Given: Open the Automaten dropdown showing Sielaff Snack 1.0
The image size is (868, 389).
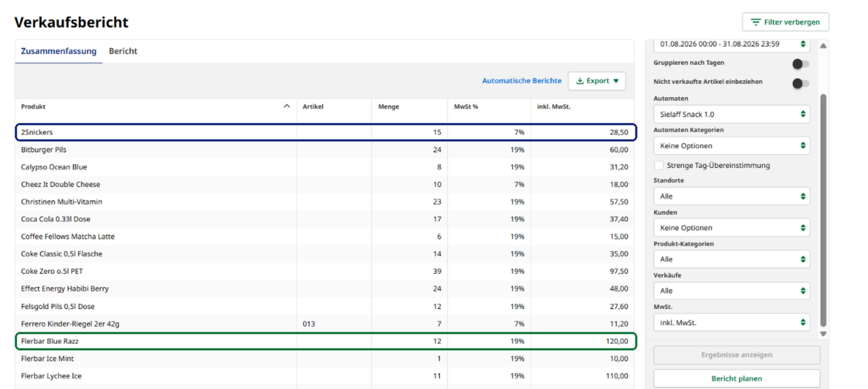Looking at the screenshot, I should (732, 114).
